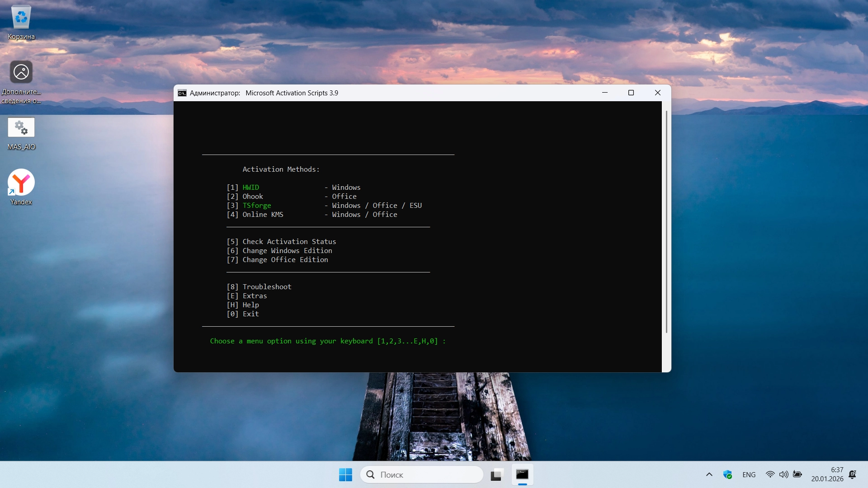The height and width of the screenshot is (488, 868).
Task: Expand the hidden tray icons chevron
Action: (x=709, y=474)
